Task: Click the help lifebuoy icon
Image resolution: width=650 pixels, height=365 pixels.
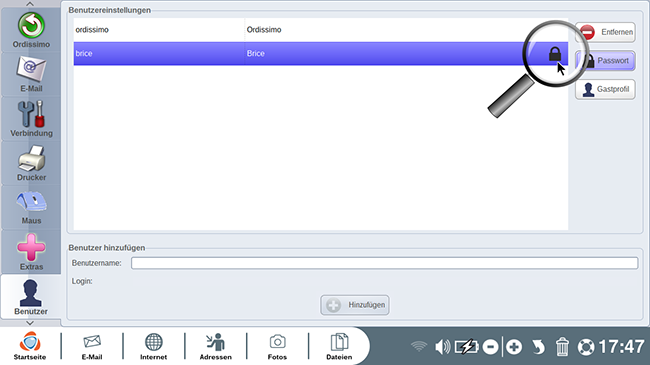Action: pos(586,347)
